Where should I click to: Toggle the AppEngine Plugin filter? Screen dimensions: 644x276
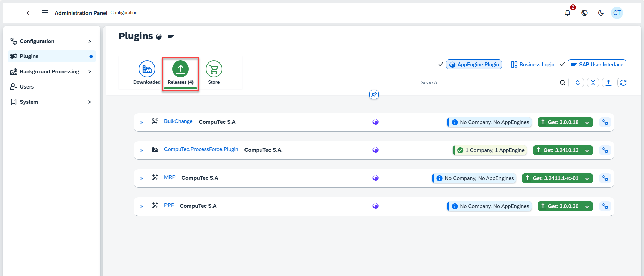tap(474, 65)
